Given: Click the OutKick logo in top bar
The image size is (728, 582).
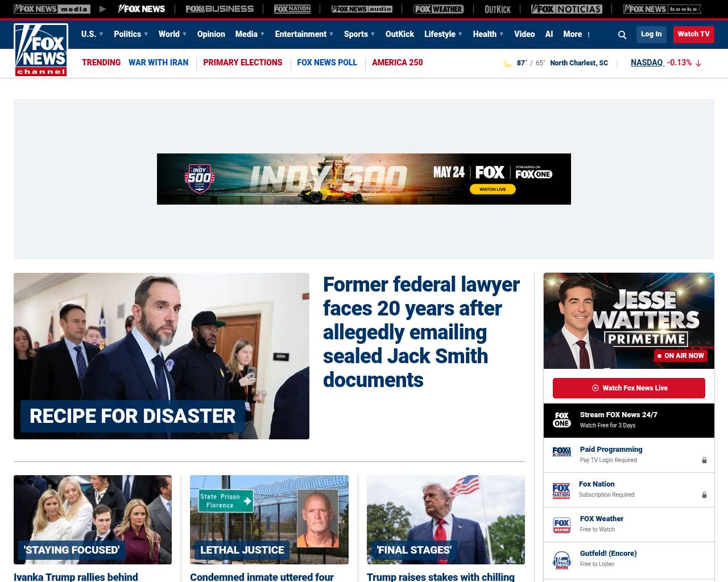Looking at the screenshot, I should pos(498,9).
